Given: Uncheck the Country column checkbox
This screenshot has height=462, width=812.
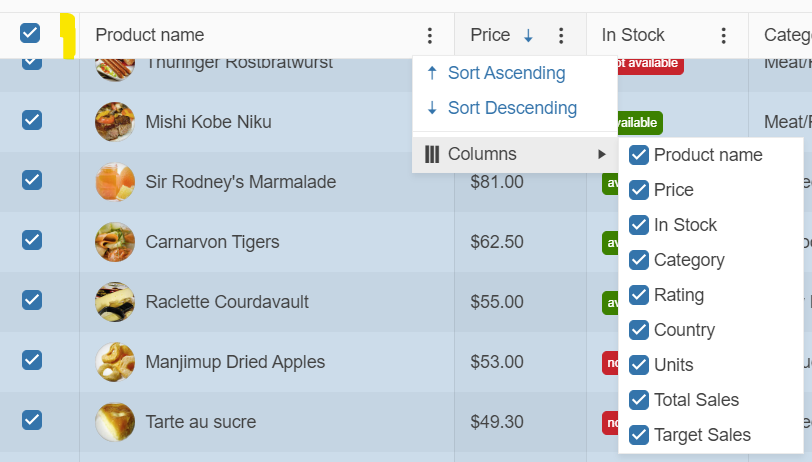Looking at the screenshot, I should [x=639, y=330].
